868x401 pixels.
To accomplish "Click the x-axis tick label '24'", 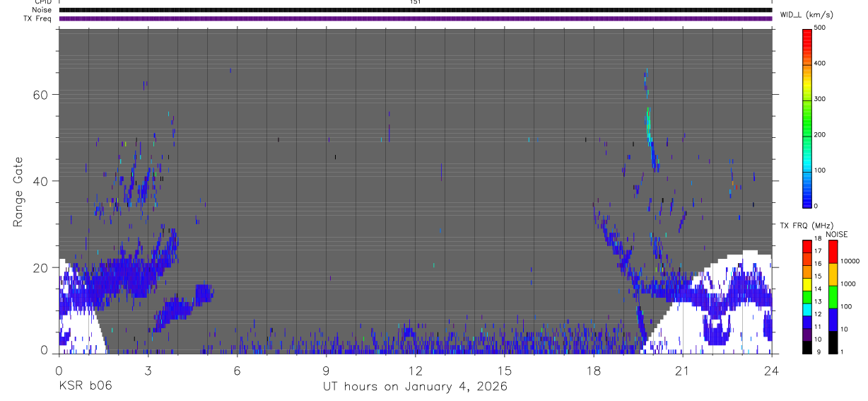I will 771,371.
